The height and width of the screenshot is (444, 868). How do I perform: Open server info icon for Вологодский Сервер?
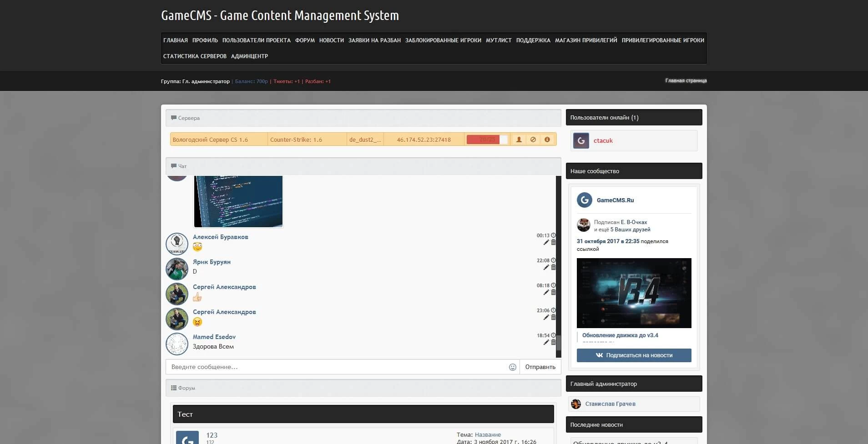coord(547,140)
